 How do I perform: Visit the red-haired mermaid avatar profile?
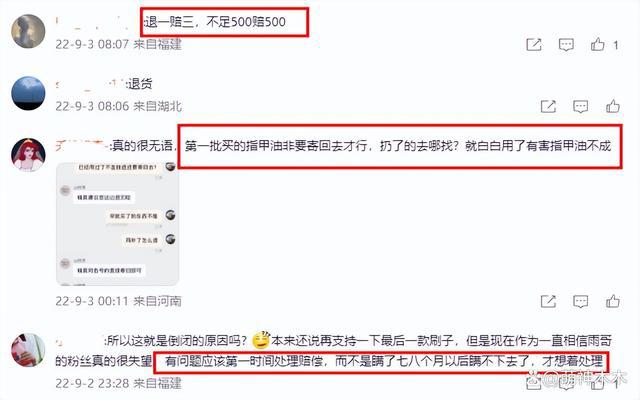point(28,154)
